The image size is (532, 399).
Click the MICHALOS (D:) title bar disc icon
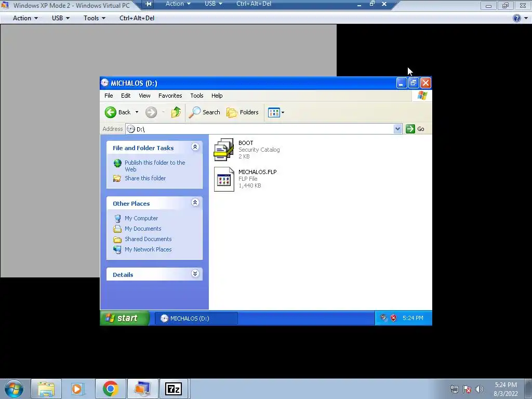pyautogui.click(x=105, y=83)
